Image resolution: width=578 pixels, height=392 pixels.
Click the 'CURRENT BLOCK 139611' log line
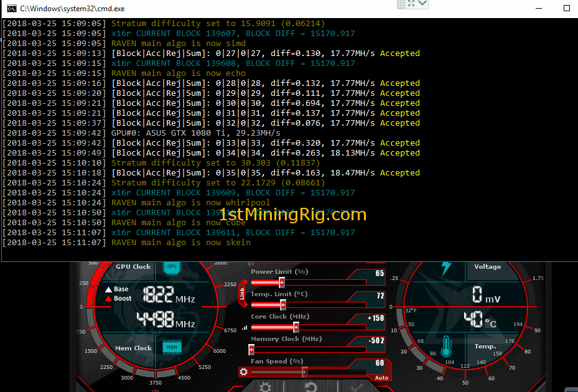click(x=179, y=233)
